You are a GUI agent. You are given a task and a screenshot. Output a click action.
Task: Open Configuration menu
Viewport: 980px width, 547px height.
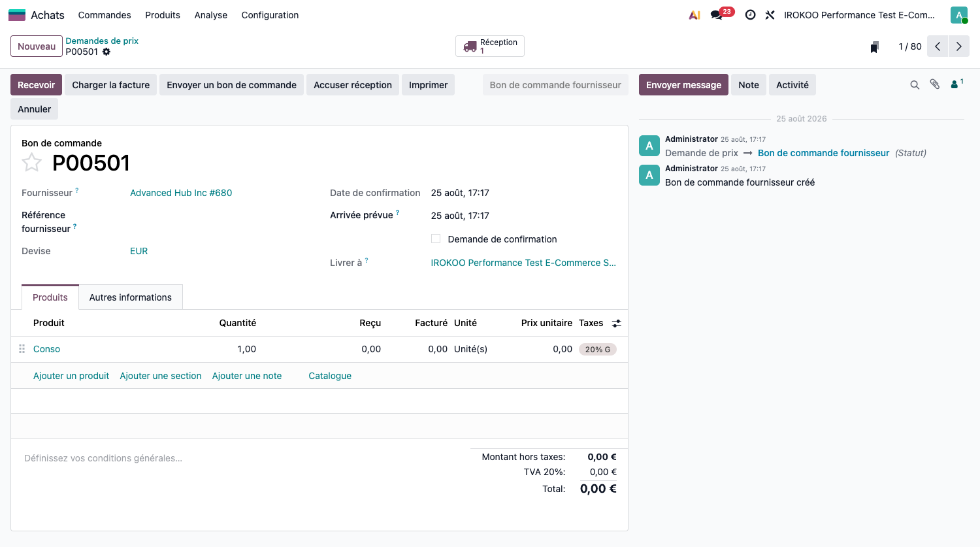tap(270, 15)
